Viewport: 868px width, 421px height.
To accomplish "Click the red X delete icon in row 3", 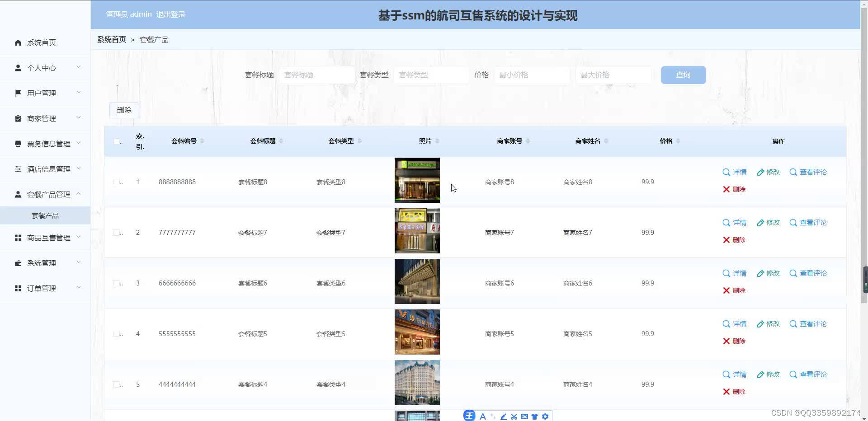I will pos(726,290).
